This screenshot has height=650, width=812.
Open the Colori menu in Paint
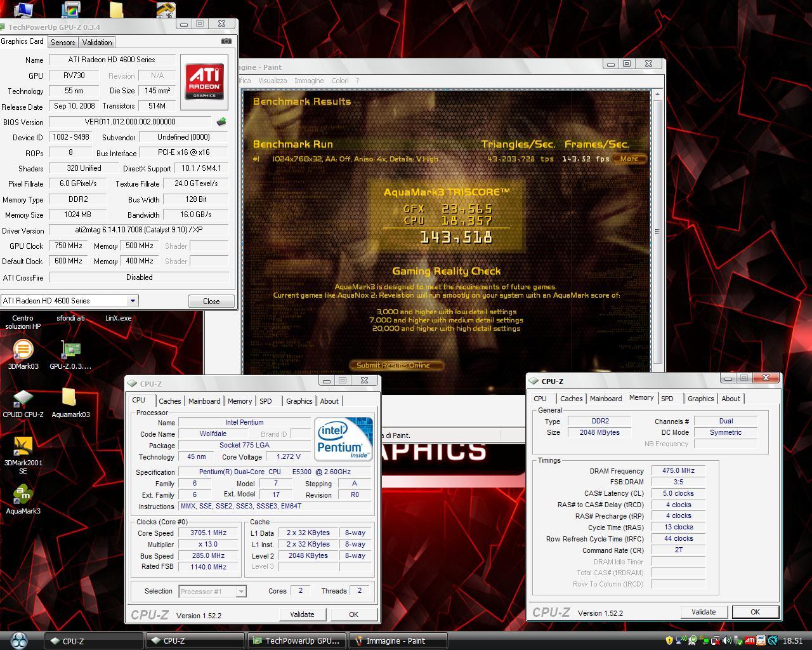click(339, 81)
